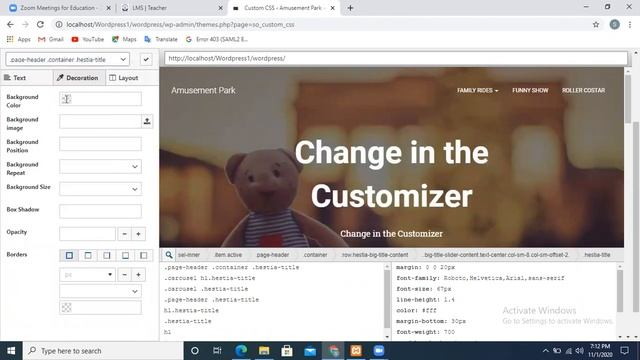Image resolution: width=640 pixels, height=360 pixels.
Task: Open the Apps bookmark grid
Action: [x=18, y=39]
